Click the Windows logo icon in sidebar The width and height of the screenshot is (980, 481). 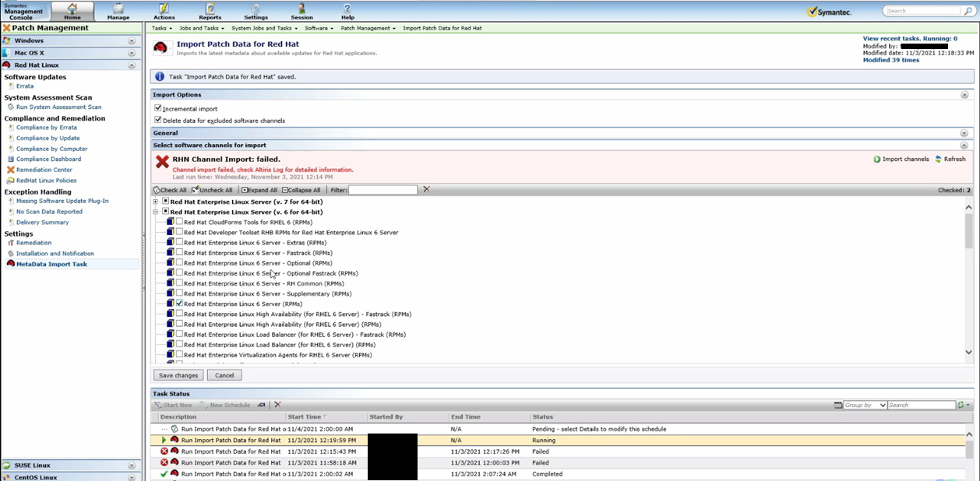7,40
